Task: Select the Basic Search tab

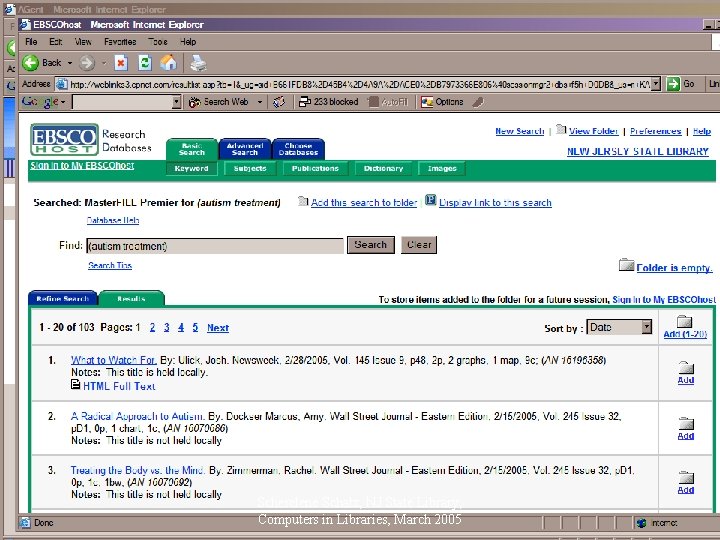Action: point(191,149)
